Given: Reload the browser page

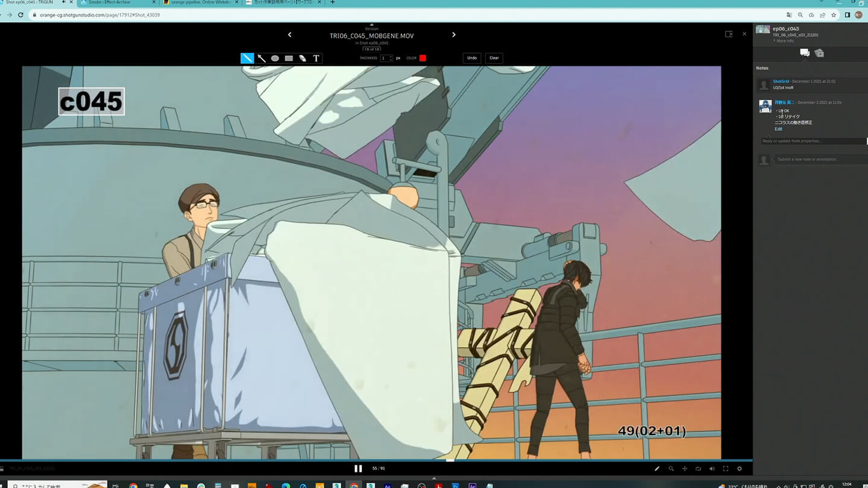Looking at the screenshot, I should click(19, 14).
